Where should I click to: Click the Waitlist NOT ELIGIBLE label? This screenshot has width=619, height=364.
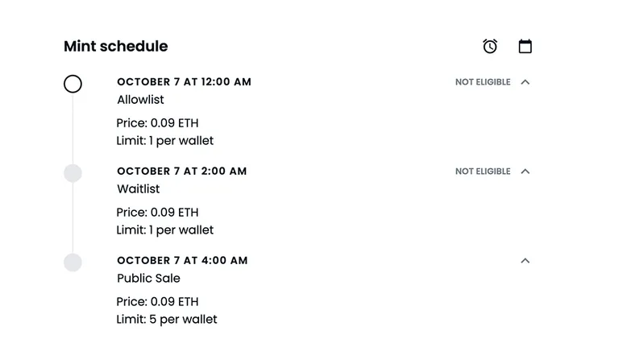point(483,172)
